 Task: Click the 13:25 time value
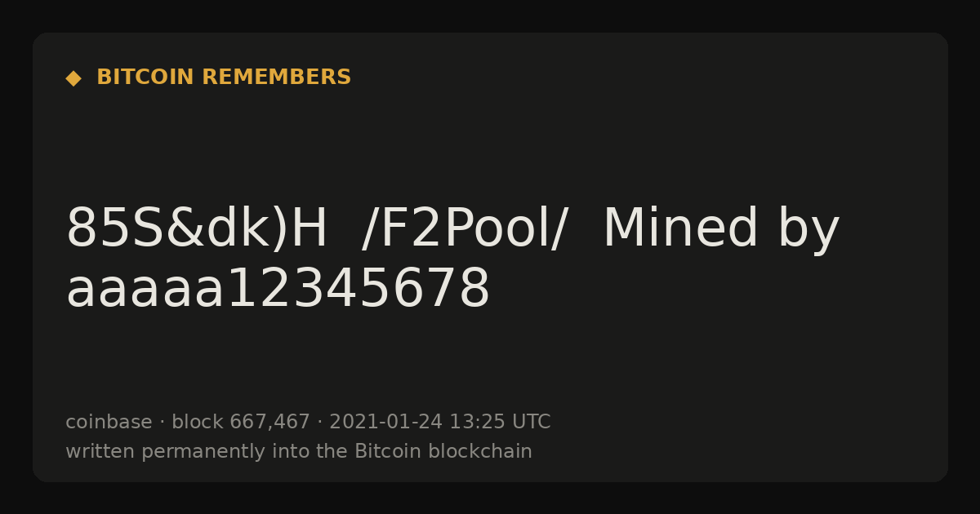[477, 423]
